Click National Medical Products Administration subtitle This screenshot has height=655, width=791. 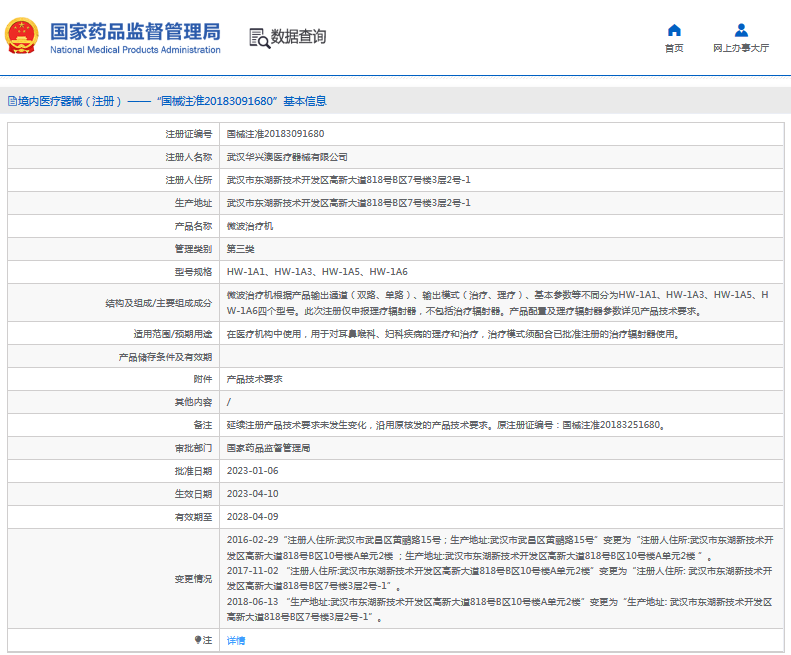pyautogui.click(x=135, y=50)
